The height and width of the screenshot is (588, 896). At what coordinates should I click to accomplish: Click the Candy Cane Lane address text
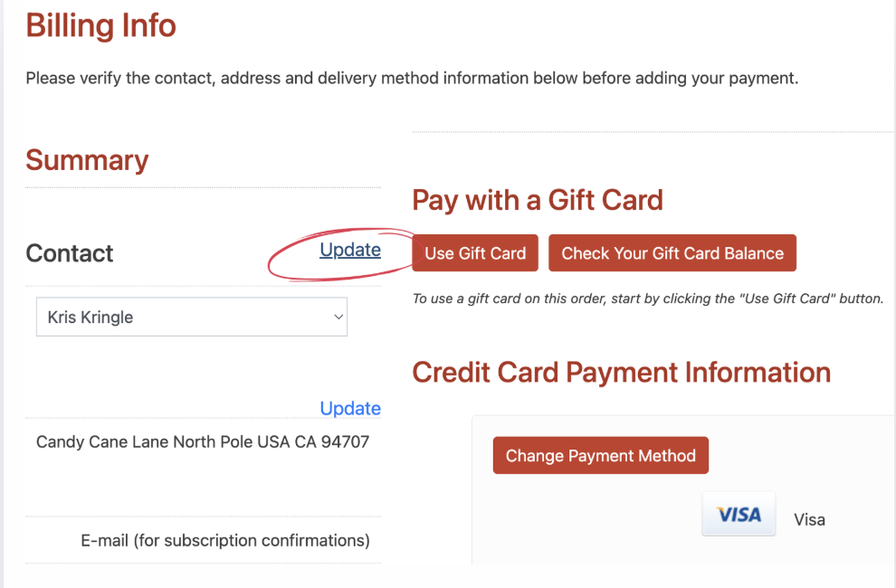203,442
